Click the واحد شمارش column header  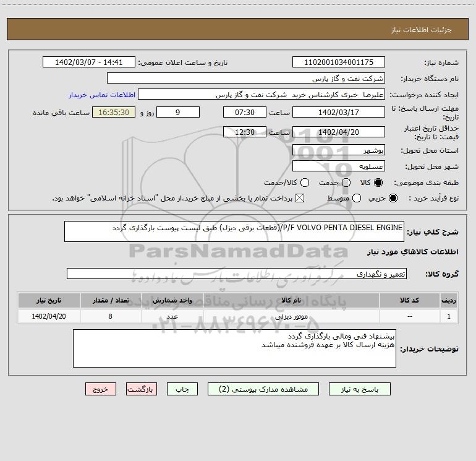(172, 300)
